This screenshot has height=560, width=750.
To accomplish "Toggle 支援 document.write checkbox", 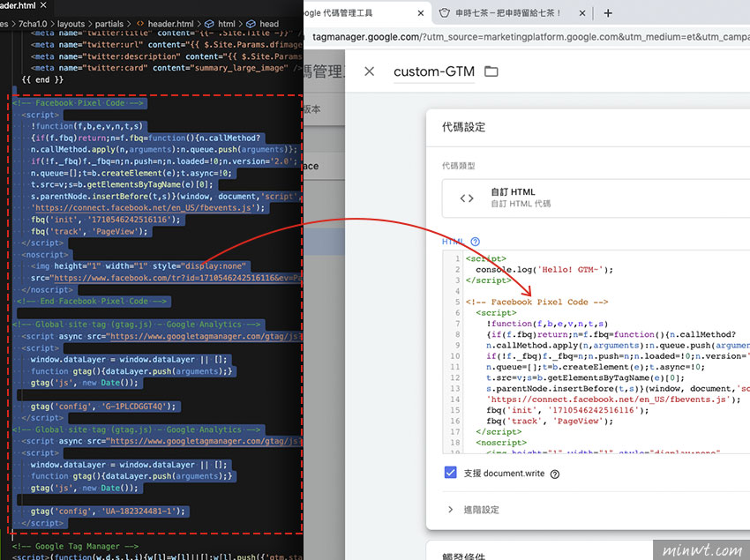I will pyautogui.click(x=450, y=473).
